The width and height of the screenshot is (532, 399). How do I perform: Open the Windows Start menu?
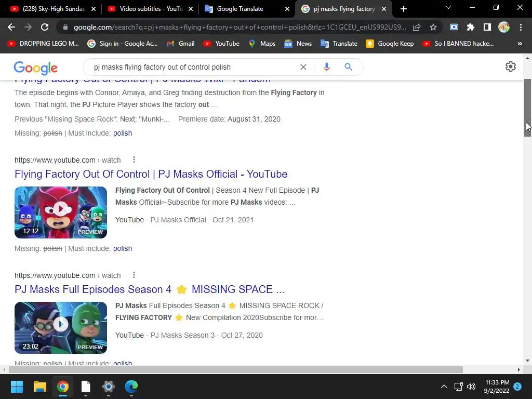point(17,387)
